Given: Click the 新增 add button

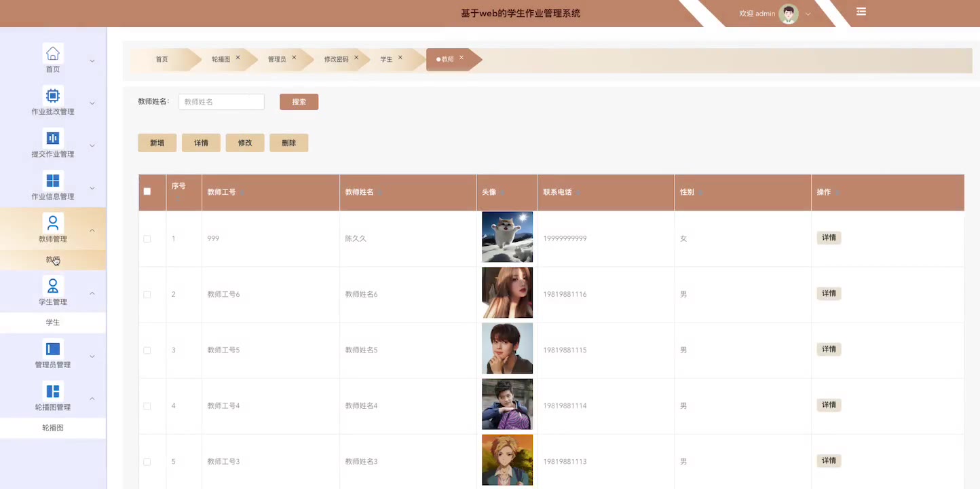Looking at the screenshot, I should coord(157,143).
